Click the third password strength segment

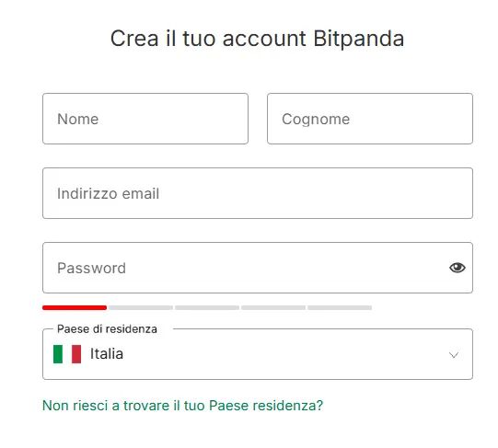click(x=207, y=307)
